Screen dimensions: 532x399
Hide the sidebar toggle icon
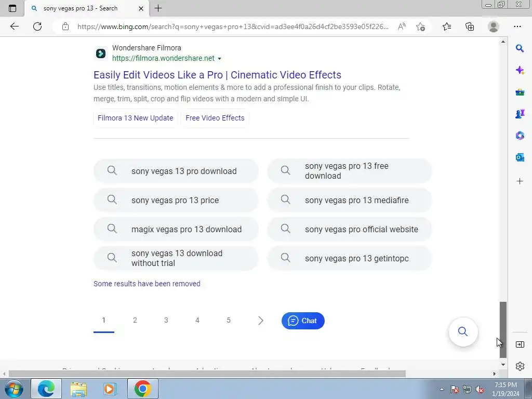pos(520,345)
